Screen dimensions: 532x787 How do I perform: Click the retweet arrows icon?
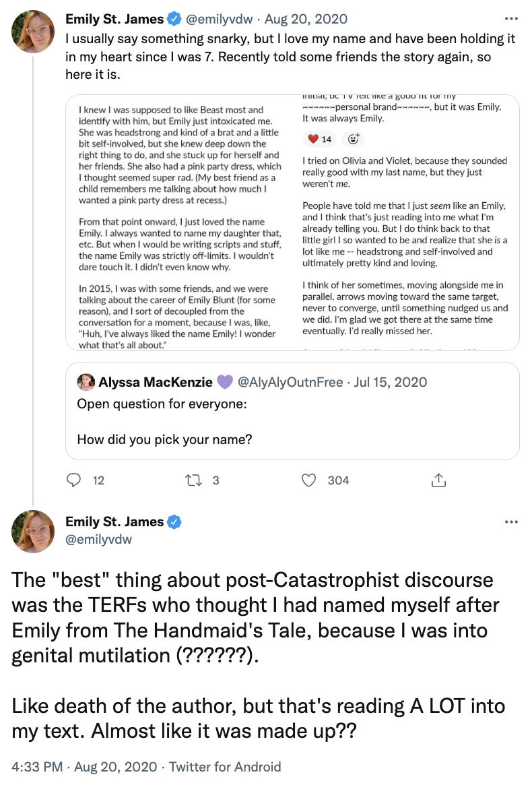(x=192, y=480)
